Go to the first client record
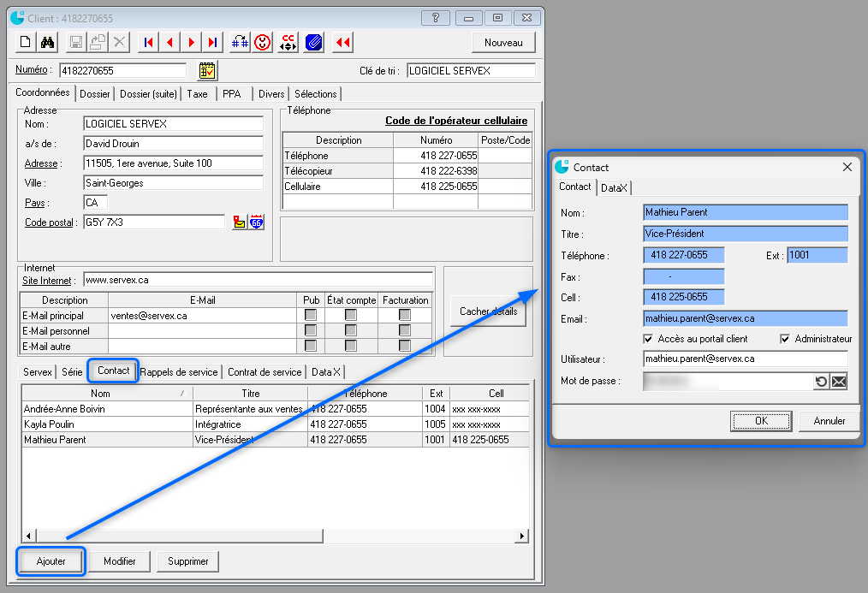Screen dimensions: 868x593 click(x=148, y=42)
